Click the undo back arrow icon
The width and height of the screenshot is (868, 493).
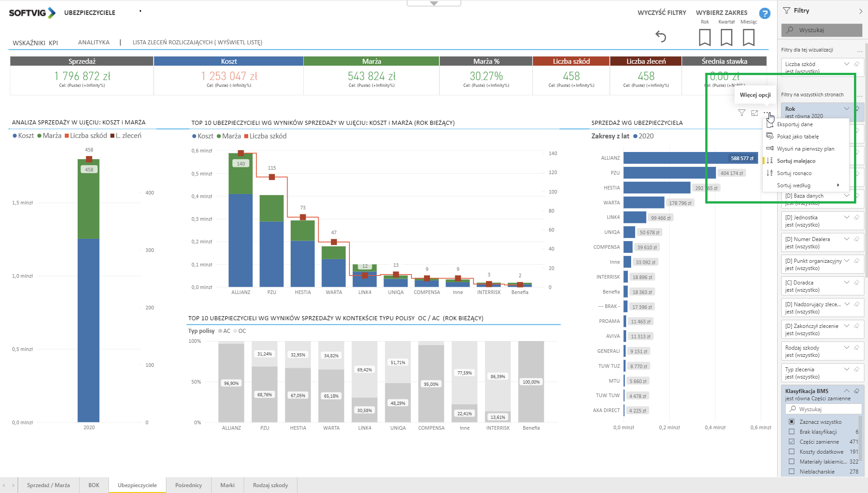point(660,36)
